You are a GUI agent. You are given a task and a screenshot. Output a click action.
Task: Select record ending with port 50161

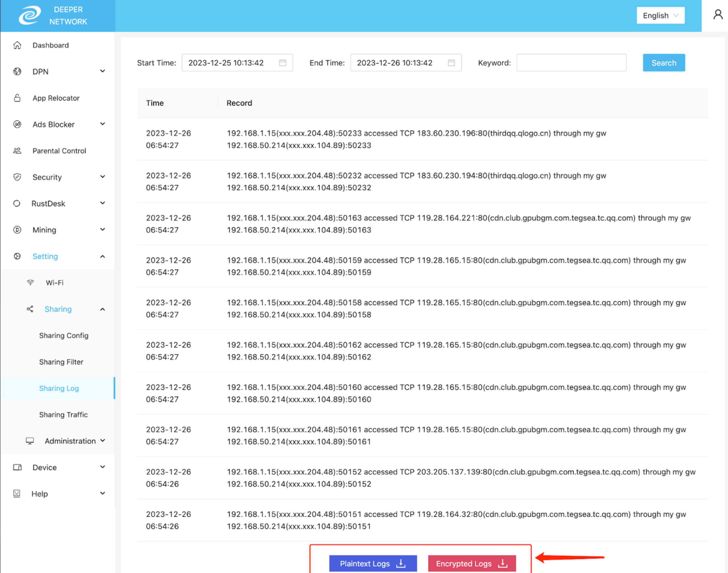(422, 435)
